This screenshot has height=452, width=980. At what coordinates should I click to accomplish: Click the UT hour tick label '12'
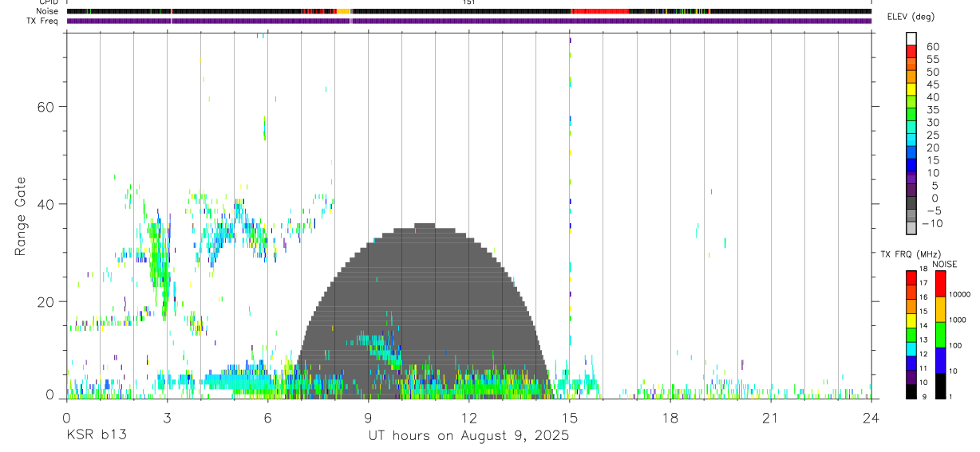[468, 418]
